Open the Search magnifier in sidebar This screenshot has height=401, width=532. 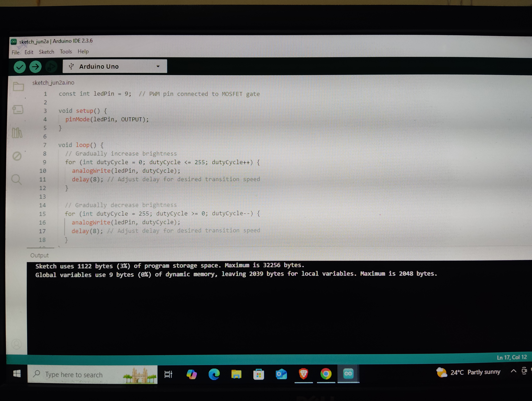(x=17, y=179)
